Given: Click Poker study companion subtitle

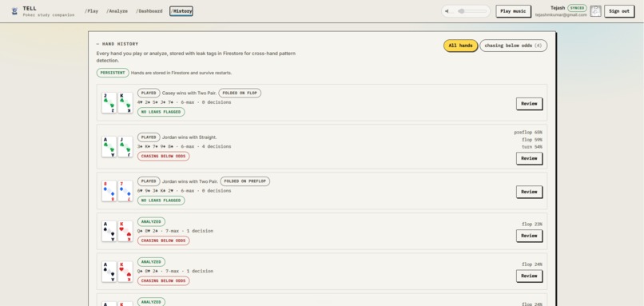Looking at the screenshot, I should tap(49, 15).
